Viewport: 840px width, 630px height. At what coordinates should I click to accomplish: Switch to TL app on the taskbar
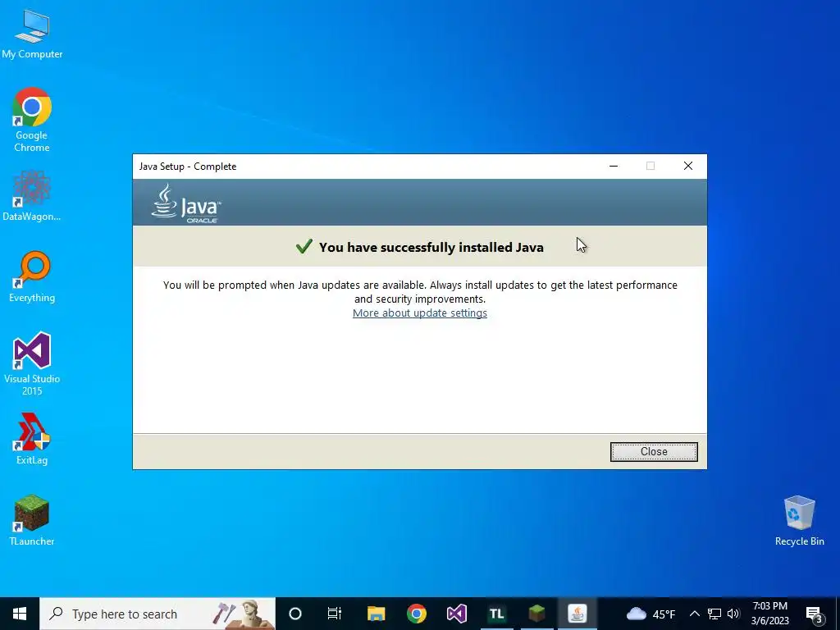coord(496,614)
